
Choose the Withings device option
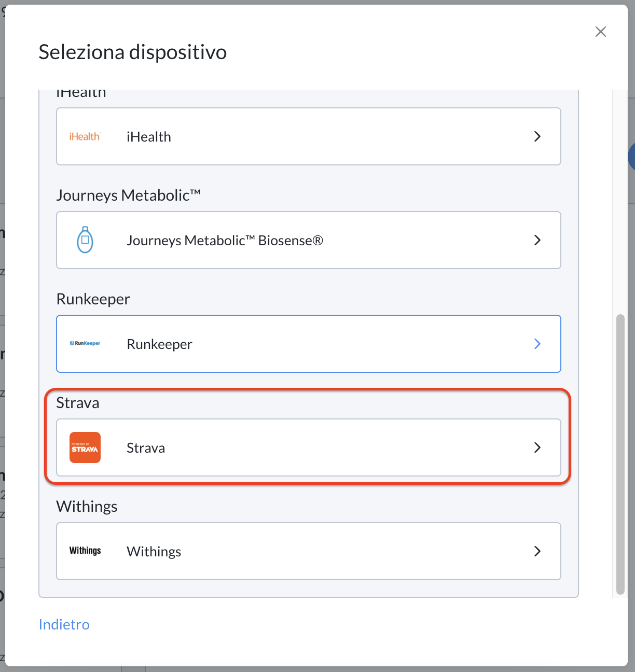click(309, 551)
